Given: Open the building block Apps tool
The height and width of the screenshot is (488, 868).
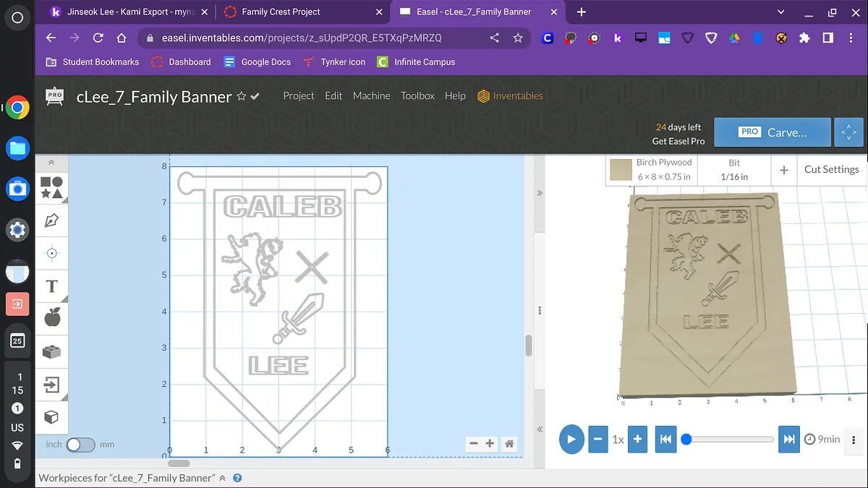Looking at the screenshot, I should (51, 352).
